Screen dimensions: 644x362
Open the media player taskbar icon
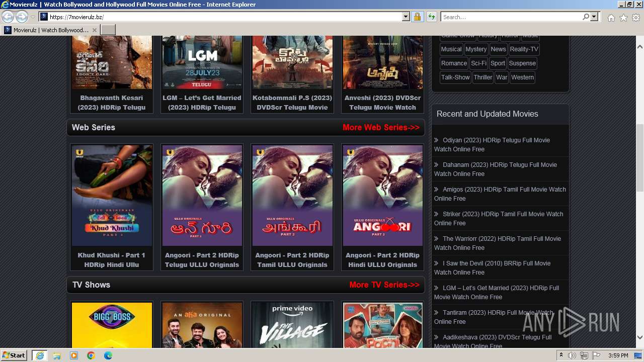click(x=74, y=355)
